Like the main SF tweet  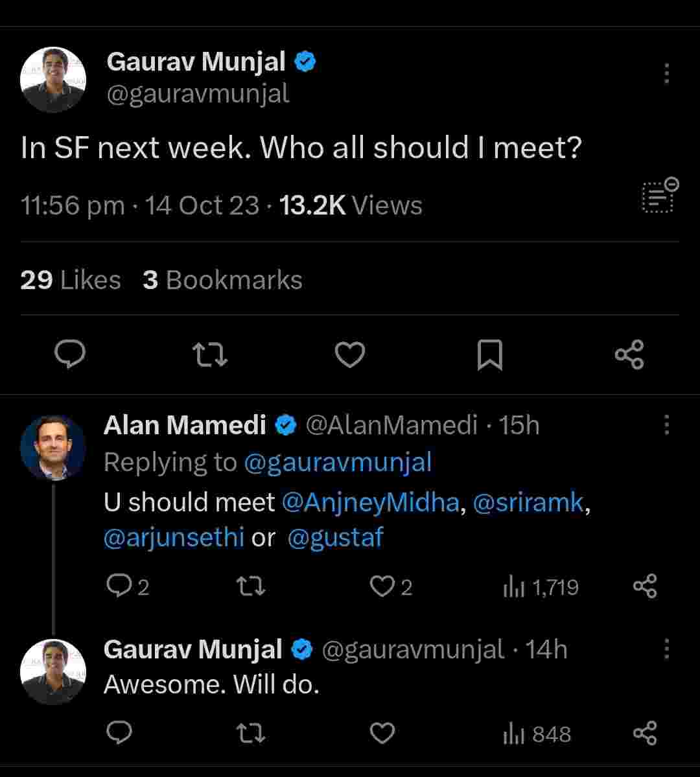[x=350, y=354]
